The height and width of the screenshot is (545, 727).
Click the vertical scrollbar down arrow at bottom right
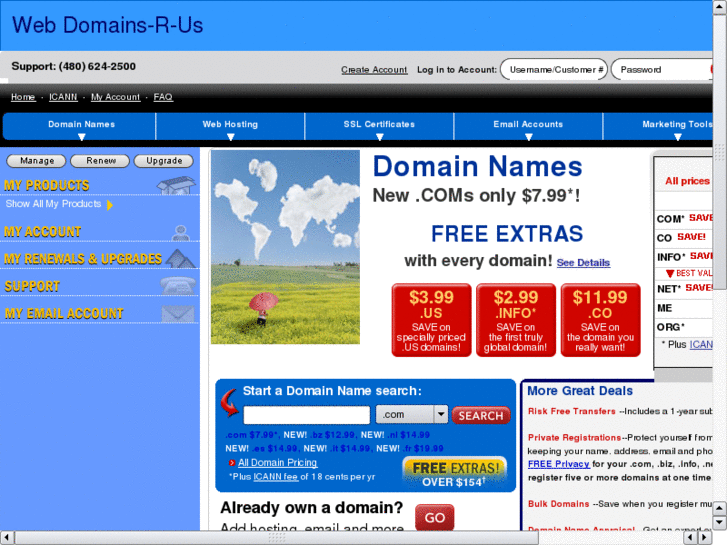pyautogui.click(x=720, y=522)
